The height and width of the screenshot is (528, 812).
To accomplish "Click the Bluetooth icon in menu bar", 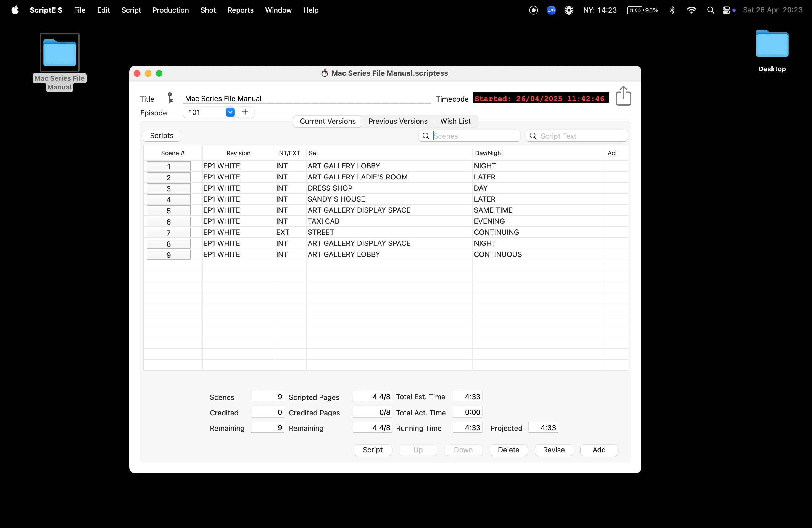I will 672,10.
